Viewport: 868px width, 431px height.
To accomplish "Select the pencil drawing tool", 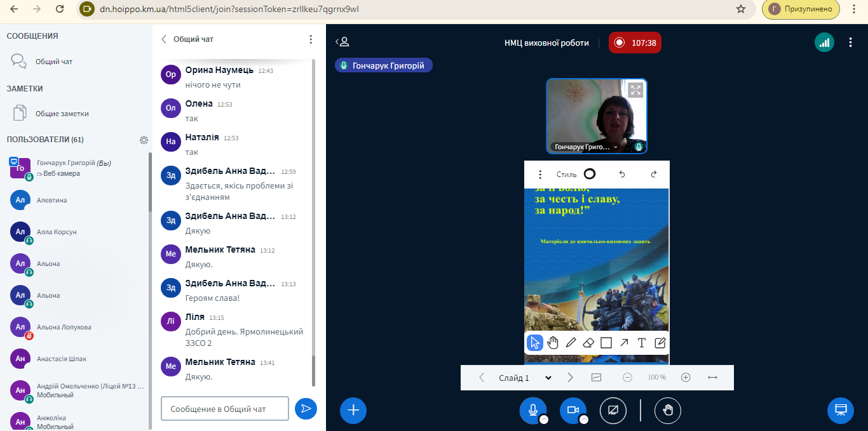I will (571, 343).
